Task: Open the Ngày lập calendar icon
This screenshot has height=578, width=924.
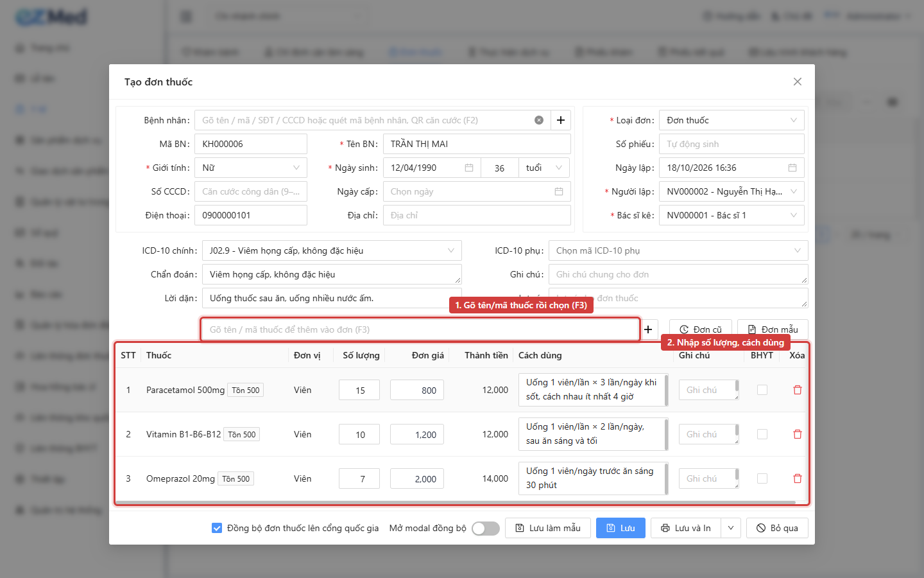Action: click(x=792, y=168)
